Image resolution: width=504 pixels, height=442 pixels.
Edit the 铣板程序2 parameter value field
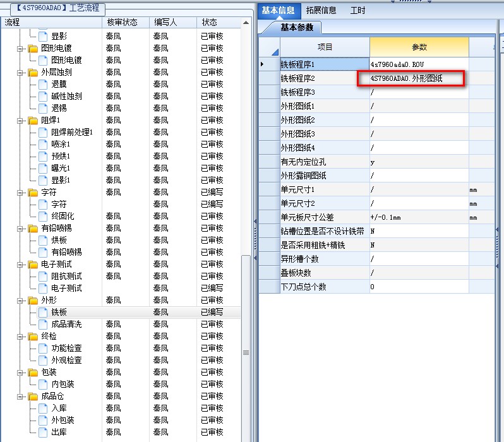coord(419,78)
